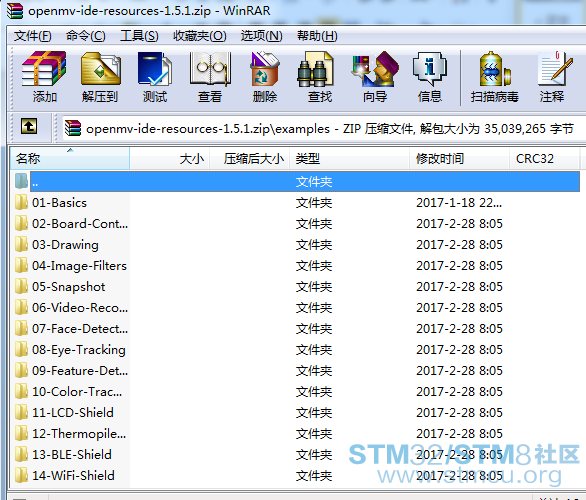Sort by Modified (修改时间) column header
Screen dimensions: 586x500
tap(459, 158)
